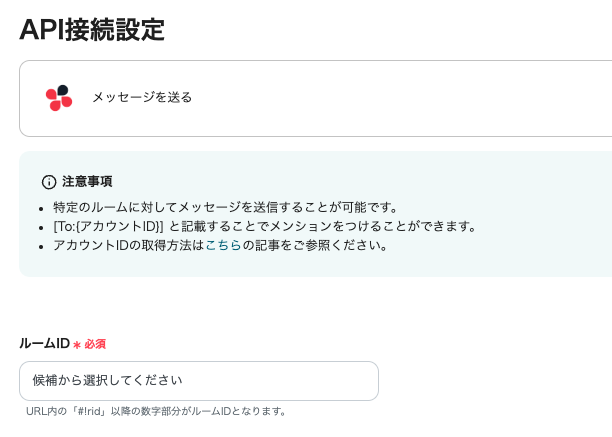The height and width of the screenshot is (437, 612).
Task: Click the ルームID field label
Action: (x=44, y=344)
